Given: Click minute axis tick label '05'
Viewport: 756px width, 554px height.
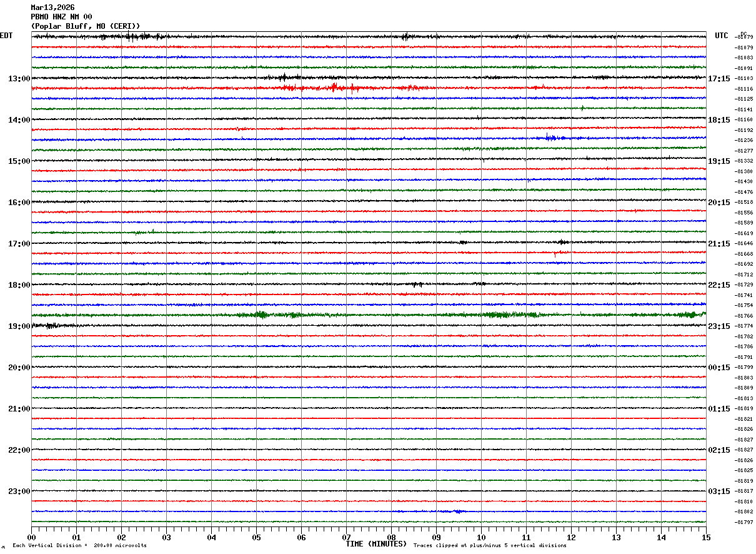Looking at the screenshot, I should click(x=256, y=538).
